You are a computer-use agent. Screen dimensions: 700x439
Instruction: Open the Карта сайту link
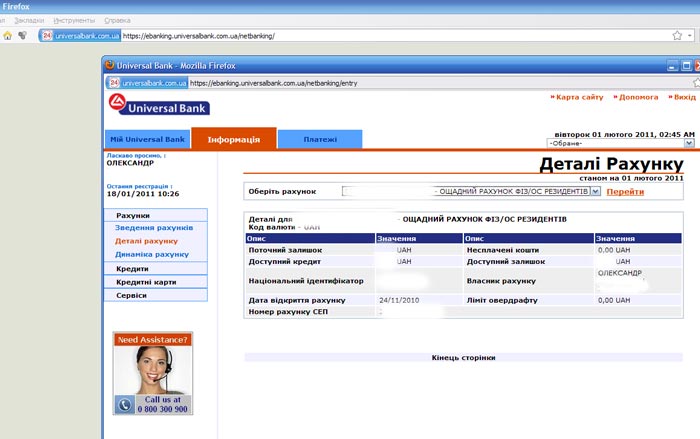tap(577, 97)
